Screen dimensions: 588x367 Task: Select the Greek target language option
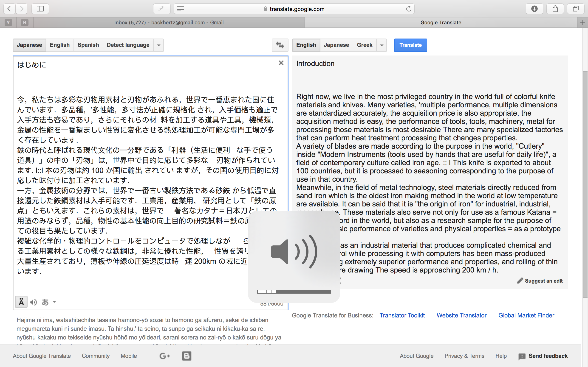click(364, 45)
